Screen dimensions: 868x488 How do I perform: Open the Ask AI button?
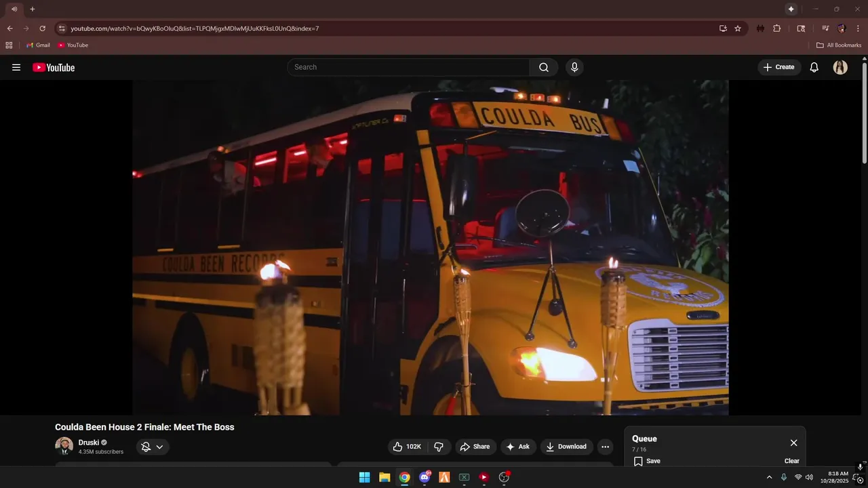pos(518,447)
